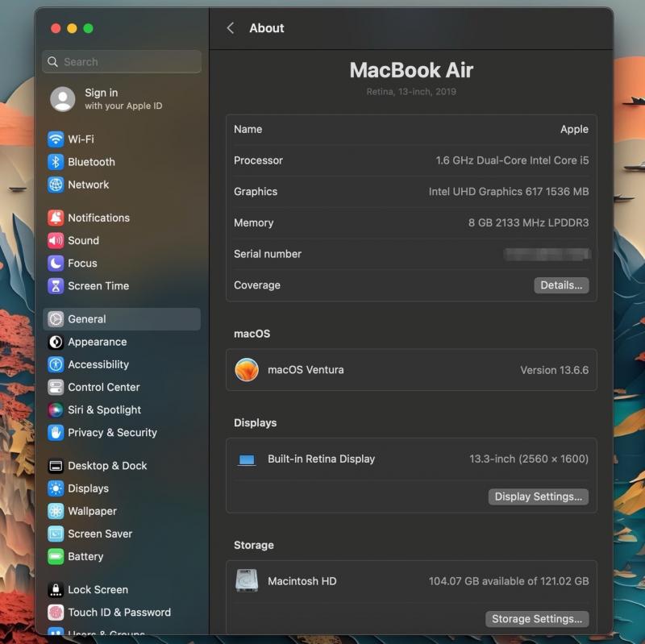Click the macOS Ventura logo icon
Viewport: 645px width, 644px height.
[247, 370]
